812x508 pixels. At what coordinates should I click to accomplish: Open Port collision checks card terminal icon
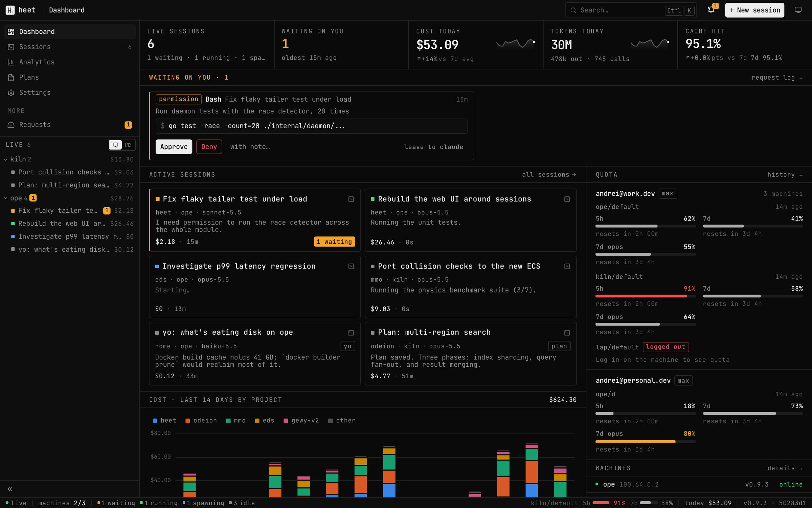pos(567,267)
